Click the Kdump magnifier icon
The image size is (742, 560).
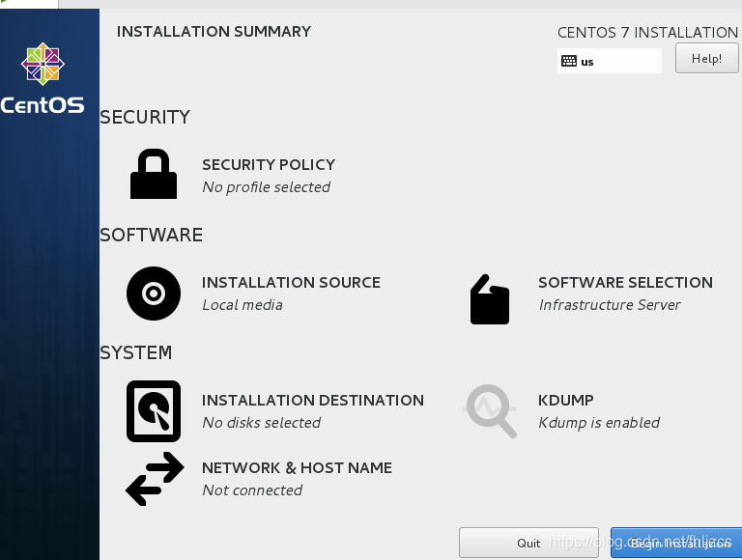[490, 411]
